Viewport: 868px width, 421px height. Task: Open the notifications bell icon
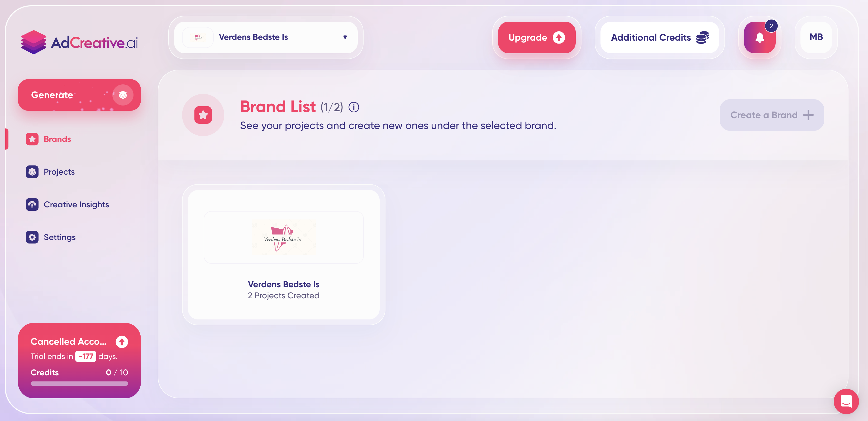point(760,37)
